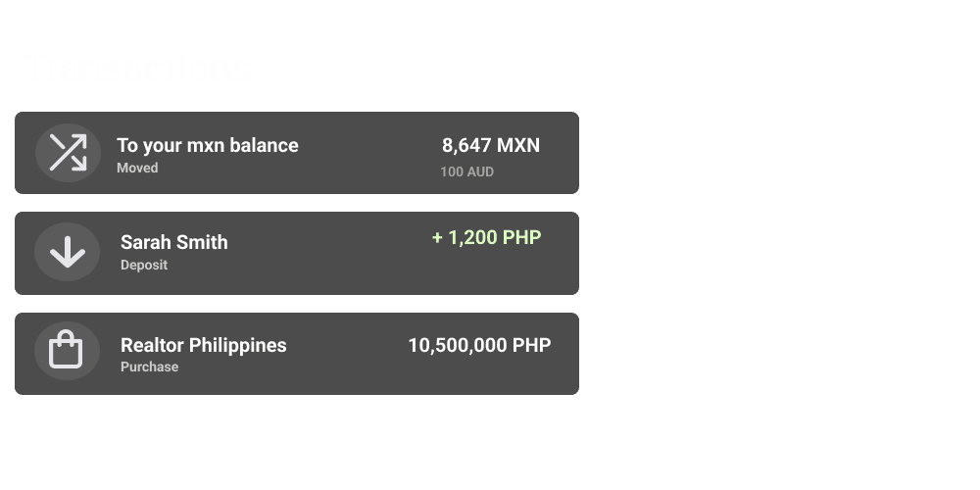The image size is (980, 490).
Task: Open the "To your mxn balance" transaction title
Action: coord(208,145)
